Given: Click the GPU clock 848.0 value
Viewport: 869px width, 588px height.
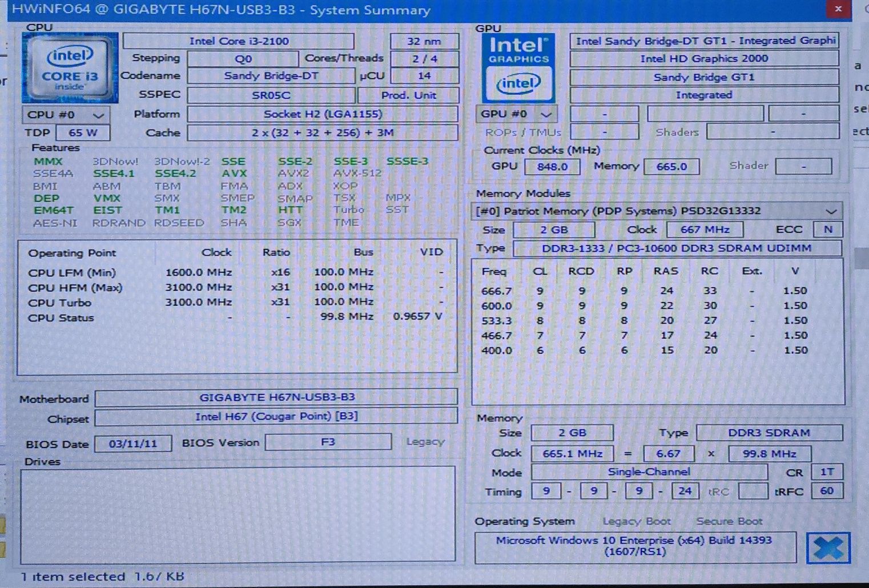Looking at the screenshot, I should pos(552,167).
